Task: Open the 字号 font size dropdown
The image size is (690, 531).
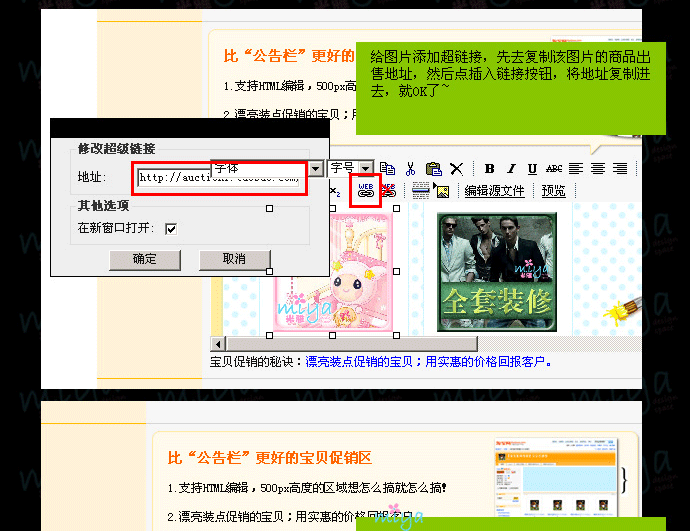Action: (x=366, y=168)
